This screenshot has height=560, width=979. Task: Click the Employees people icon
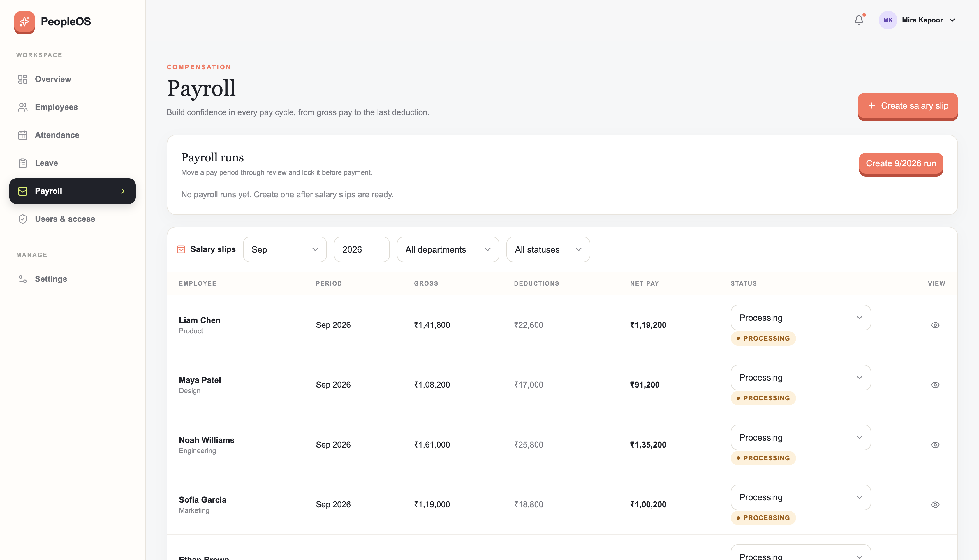coord(23,107)
